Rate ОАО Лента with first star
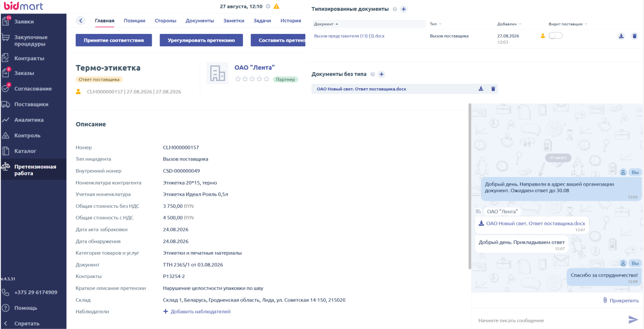This screenshot has height=329, width=644. [x=238, y=79]
